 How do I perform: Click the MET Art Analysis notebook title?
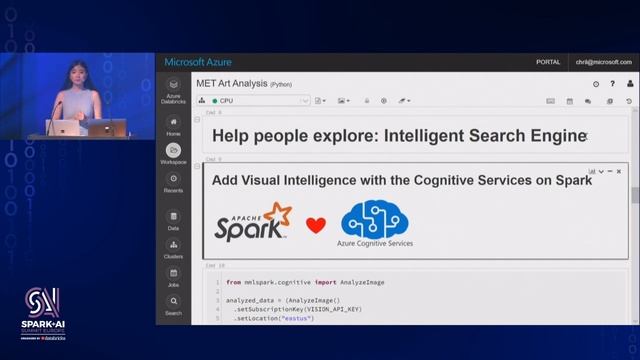(232, 84)
